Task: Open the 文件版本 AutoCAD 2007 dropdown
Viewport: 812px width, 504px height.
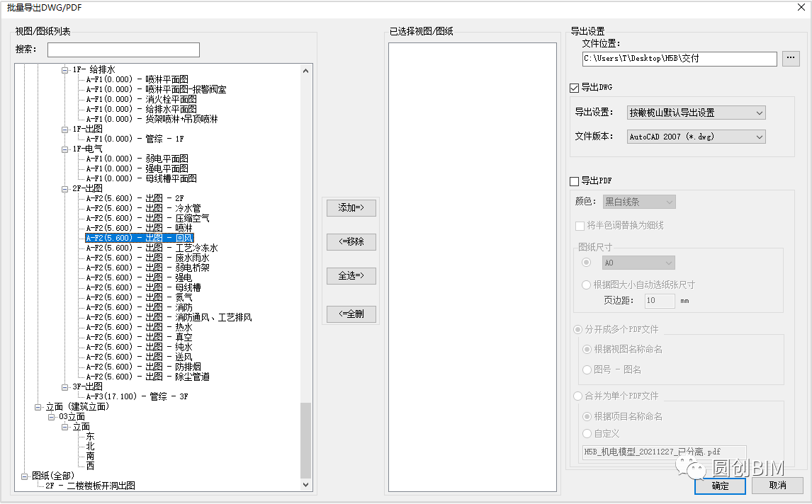Action: 696,137
